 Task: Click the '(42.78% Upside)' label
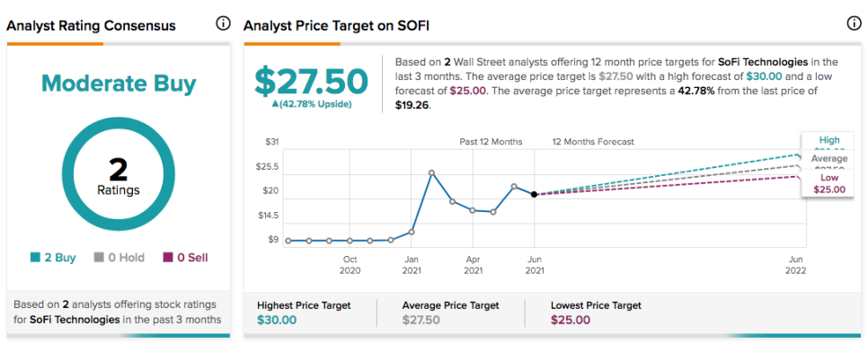click(x=311, y=104)
